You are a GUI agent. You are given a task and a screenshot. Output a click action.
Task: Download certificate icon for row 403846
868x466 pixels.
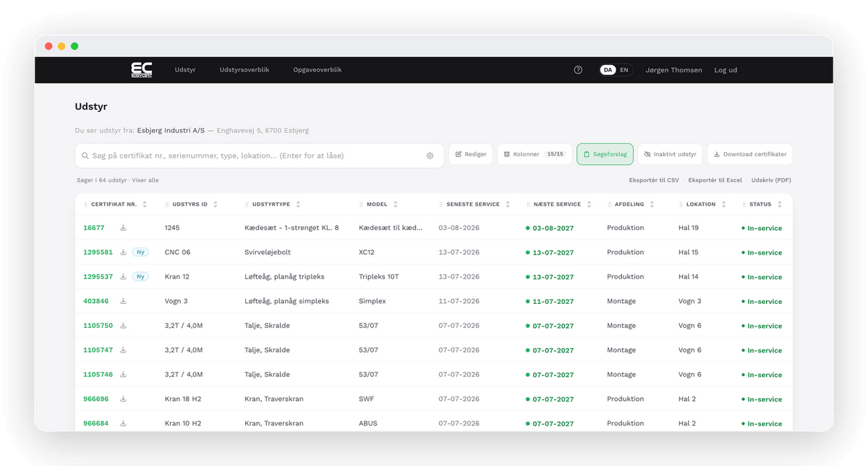tap(123, 301)
